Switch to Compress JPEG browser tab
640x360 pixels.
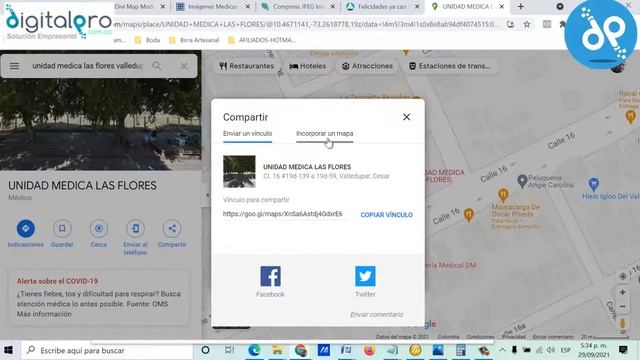pyautogui.click(x=298, y=7)
